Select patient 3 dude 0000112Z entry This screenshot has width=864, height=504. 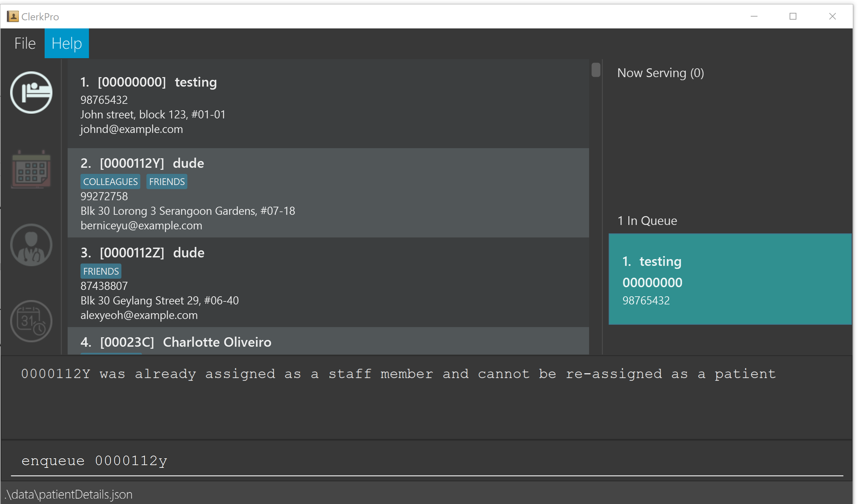point(328,288)
